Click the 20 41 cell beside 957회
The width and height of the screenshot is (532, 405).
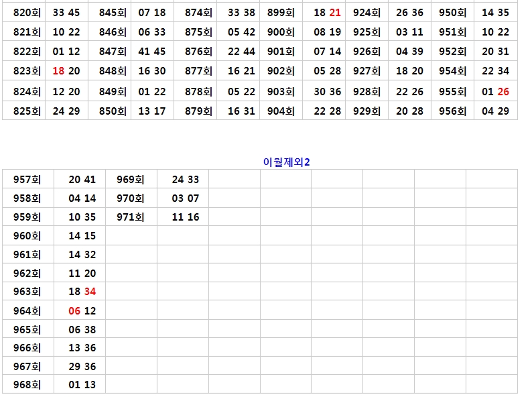click(82, 179)
